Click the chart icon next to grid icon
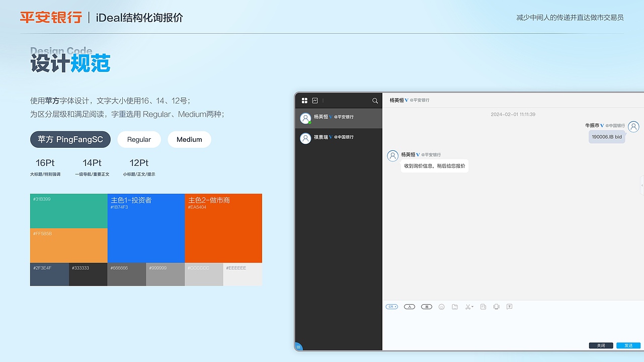This screenshot has height=362, width=644. (314, 100)
